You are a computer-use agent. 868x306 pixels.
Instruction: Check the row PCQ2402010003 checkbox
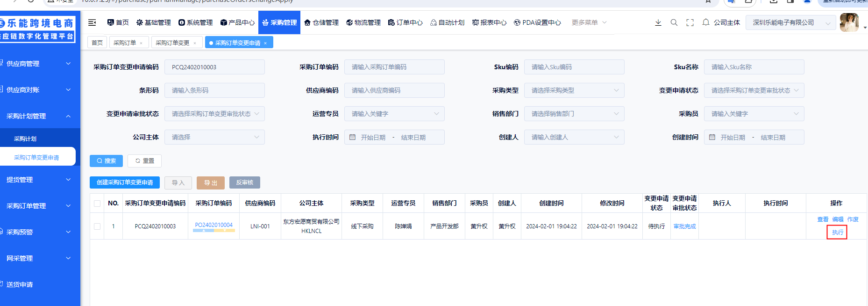[97, 226]
